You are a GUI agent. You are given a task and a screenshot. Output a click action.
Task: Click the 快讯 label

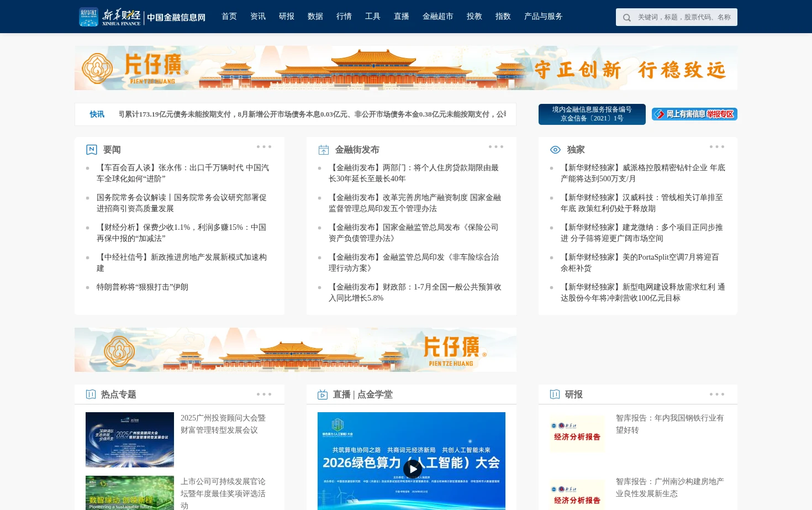tap(97, 114)
